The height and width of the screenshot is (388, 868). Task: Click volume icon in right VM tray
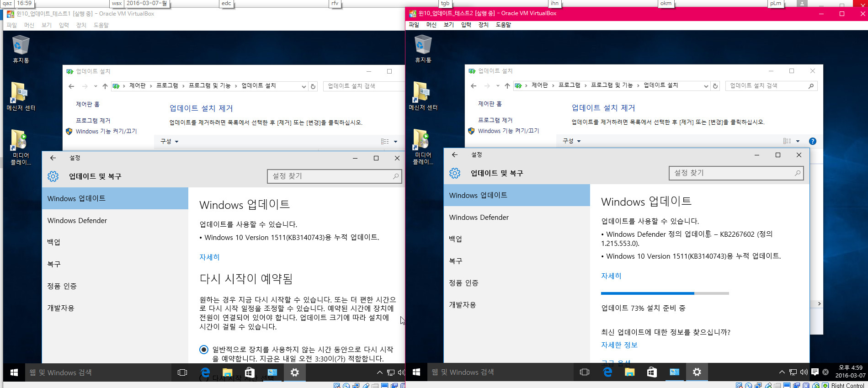point(804,372)
